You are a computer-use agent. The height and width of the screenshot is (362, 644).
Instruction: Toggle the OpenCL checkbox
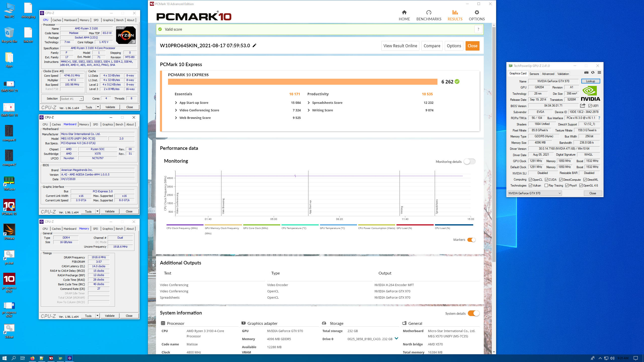[530, 180]
